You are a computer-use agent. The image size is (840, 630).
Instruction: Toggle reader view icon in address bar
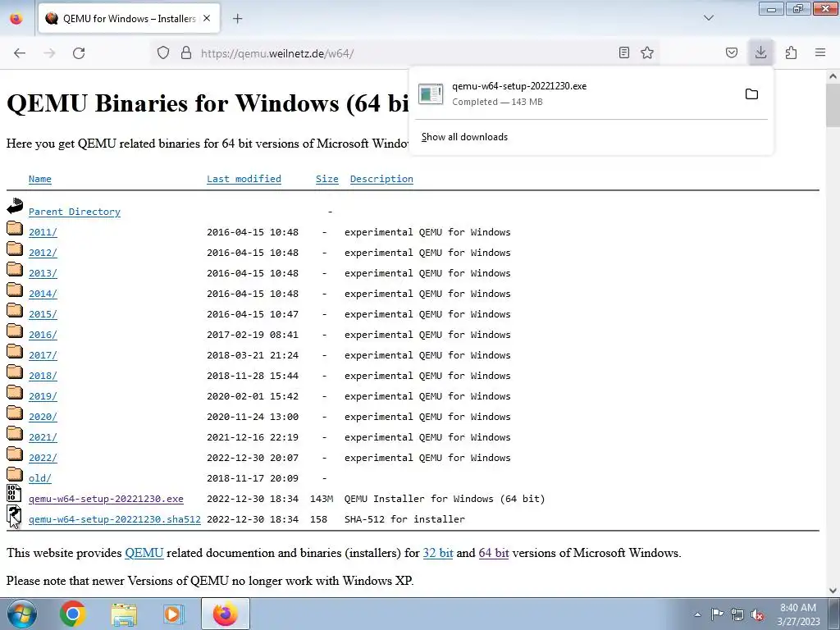pos(623,52)
